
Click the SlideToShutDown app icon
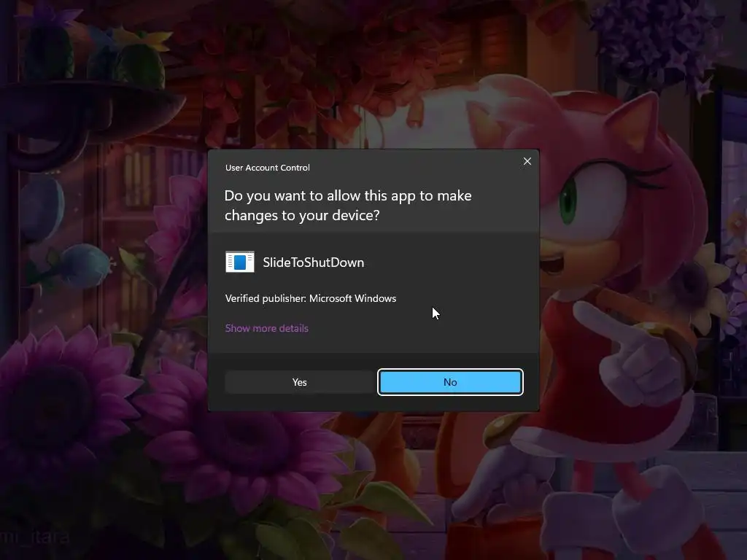pos(239,262)
